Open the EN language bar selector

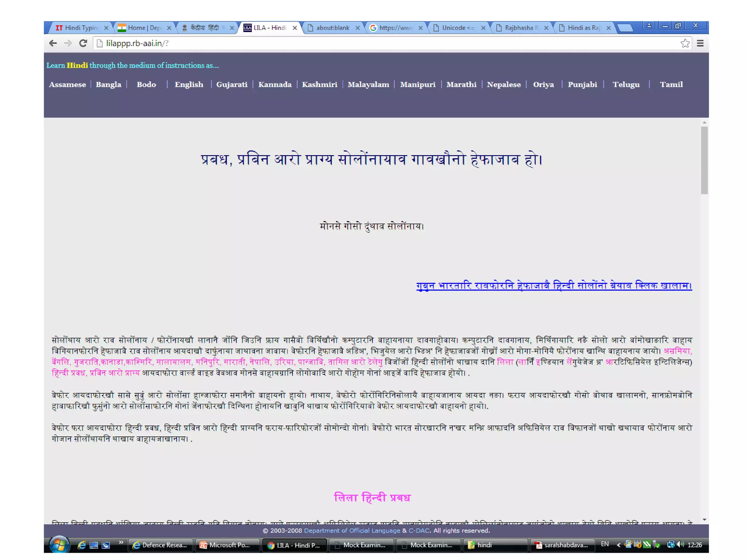(x=604, y=544)
